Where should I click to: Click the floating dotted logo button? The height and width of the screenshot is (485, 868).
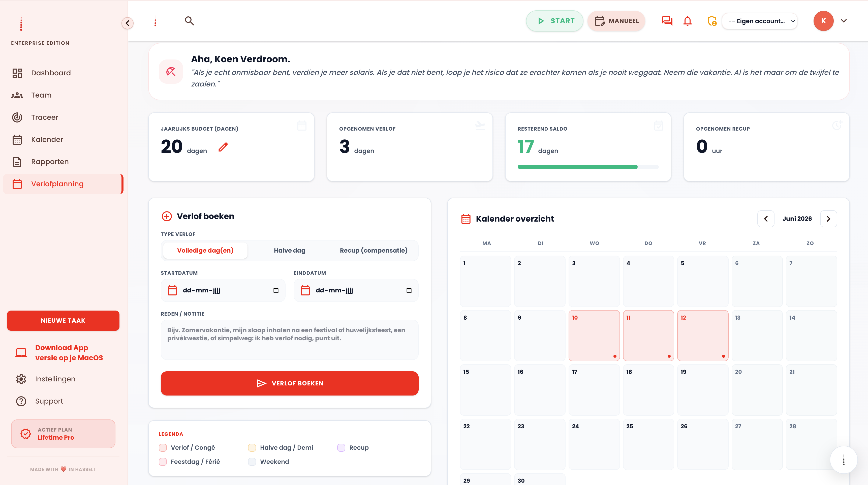tap(843, 460)
